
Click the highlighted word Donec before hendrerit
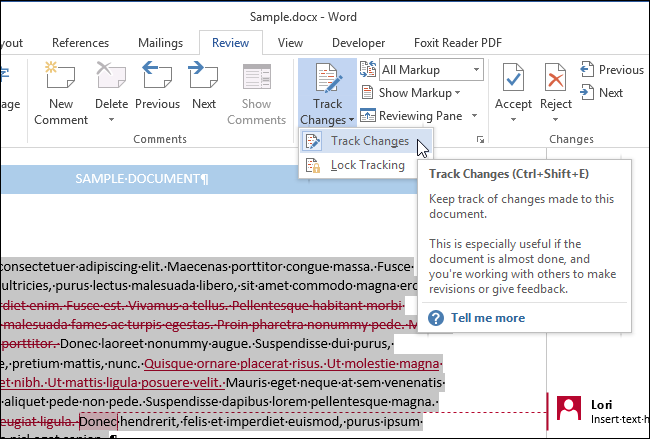click(x=98, y=422)
